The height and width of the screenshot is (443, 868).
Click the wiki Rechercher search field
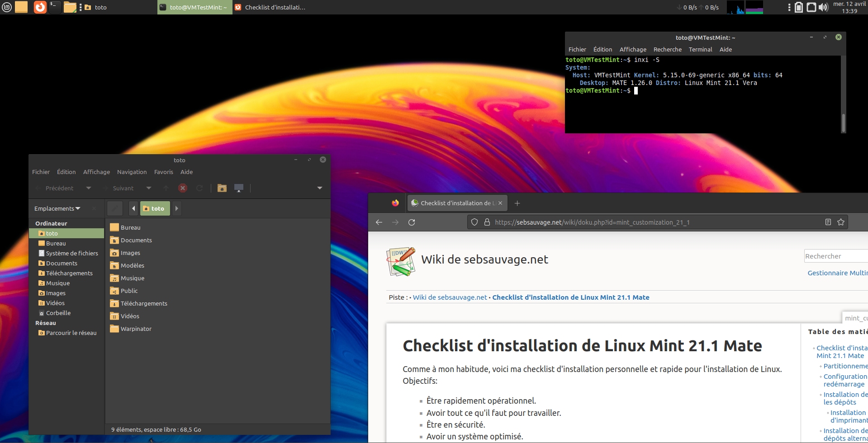point(835,256)
